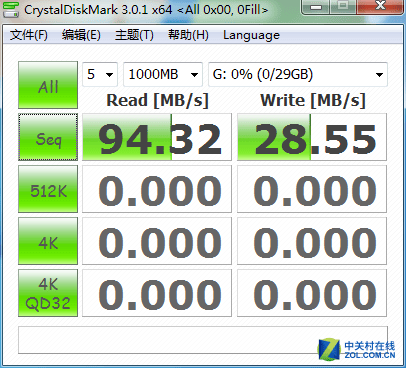Start the Seq sequential test
Screen dimensions: 406x368
coord(48,137)
